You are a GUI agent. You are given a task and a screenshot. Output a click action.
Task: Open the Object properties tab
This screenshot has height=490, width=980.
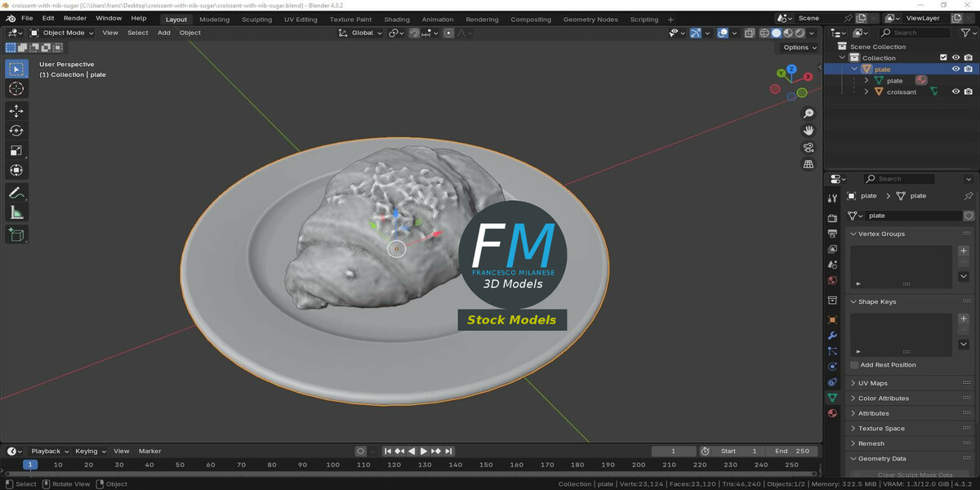point(832,320)
